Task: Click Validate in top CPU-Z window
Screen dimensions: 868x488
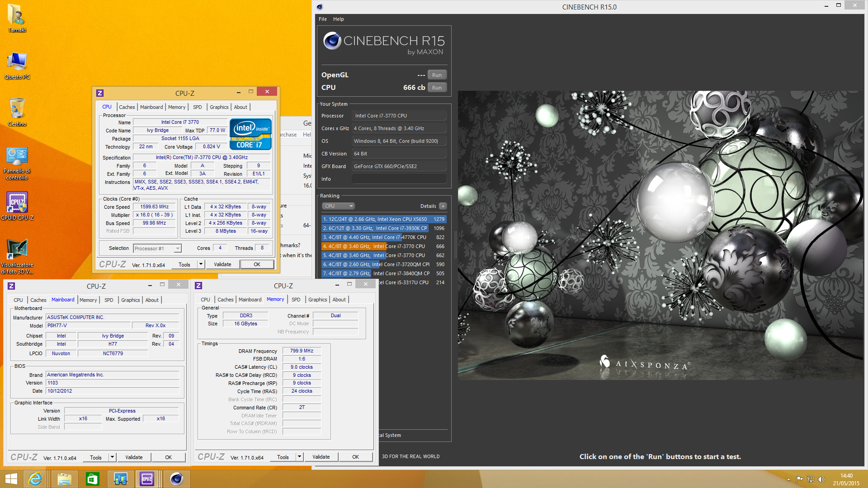Action: 222,264
